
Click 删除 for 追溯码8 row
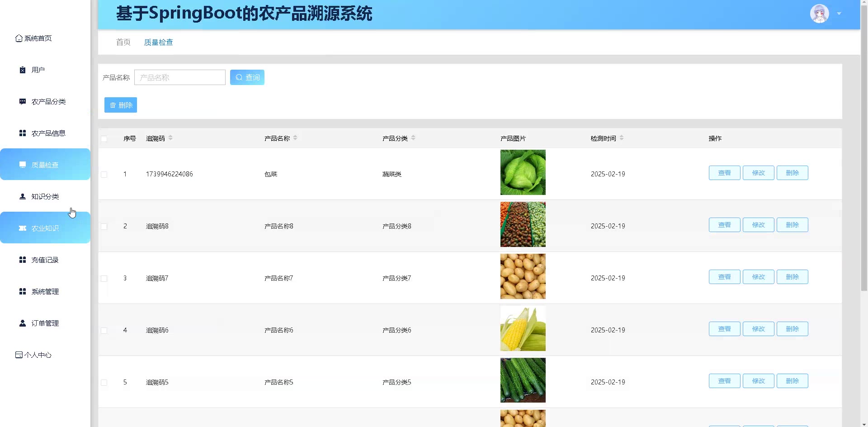pos(792,225)
